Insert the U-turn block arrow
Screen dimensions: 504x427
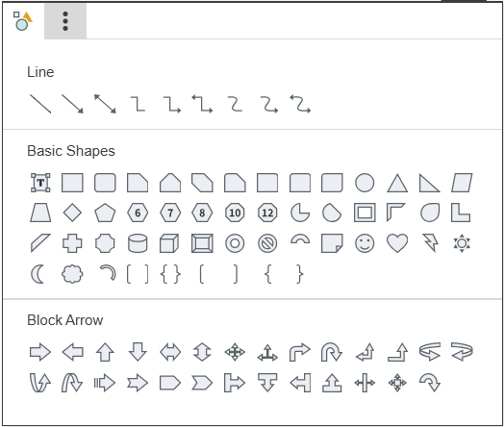click(332, 352)
